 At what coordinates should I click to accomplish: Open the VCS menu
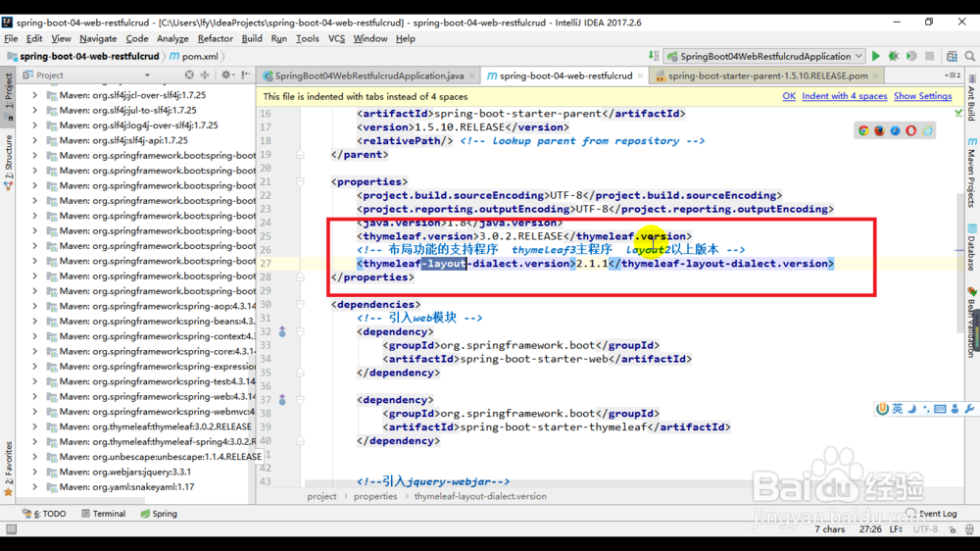click(336, 39)
